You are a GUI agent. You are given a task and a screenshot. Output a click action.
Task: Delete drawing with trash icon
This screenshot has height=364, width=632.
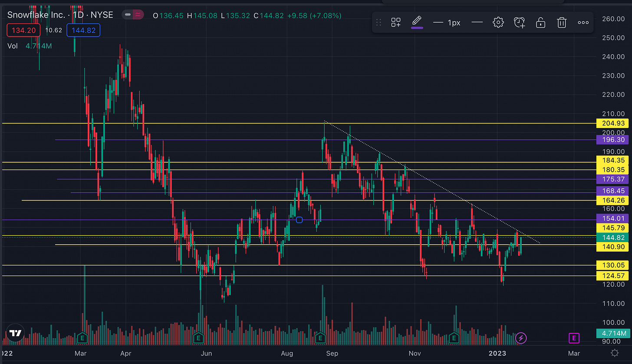[562, 23]
